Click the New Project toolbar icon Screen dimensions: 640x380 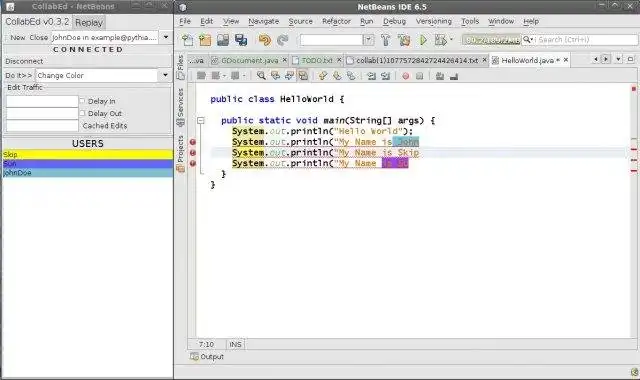(x=205, y=40)
